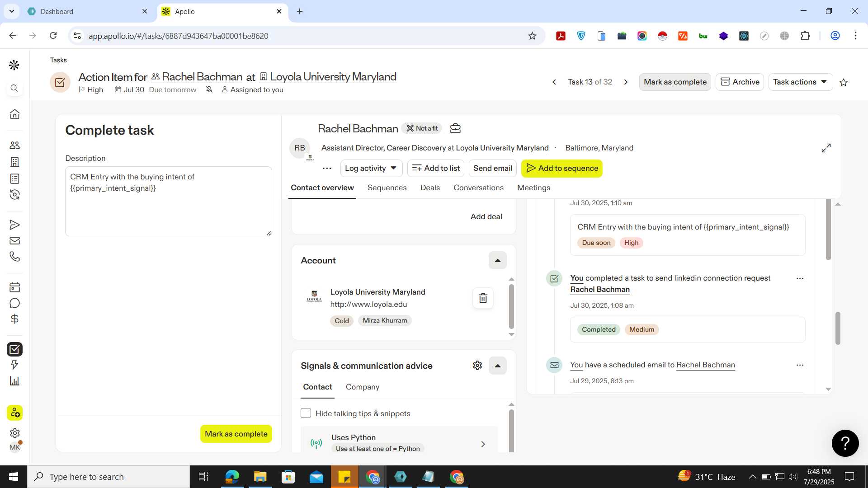This screenshot has height=488, width=868.
Task: Toggle the reminder bell icon under the title
Action: point(209,90)
